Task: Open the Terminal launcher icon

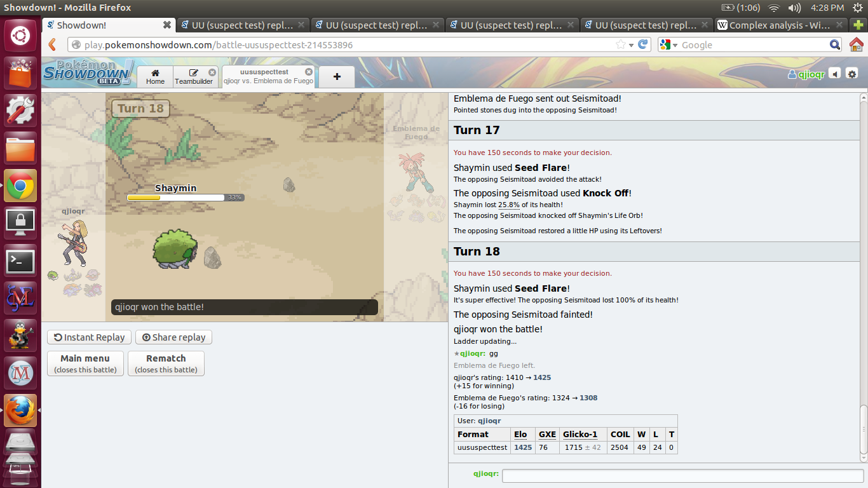Action: pyautogui.click(x=20, y=260)
